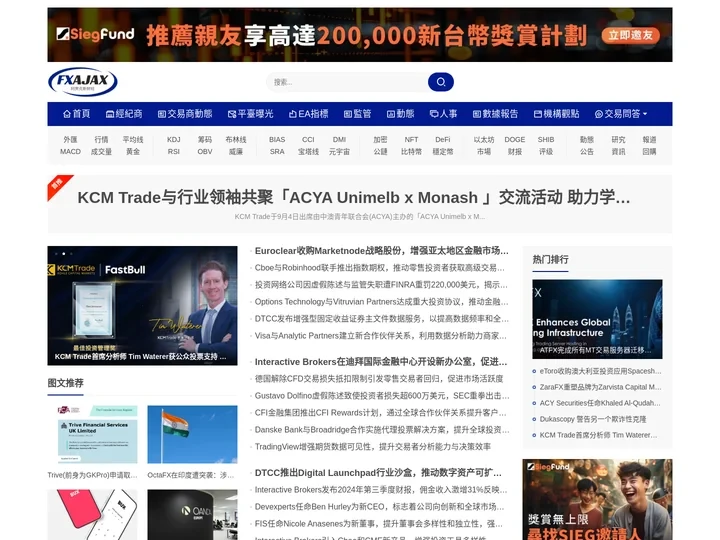The image size is (720, 540).
Task: Select the NFT tag link
Action: (x=411, y=140)
